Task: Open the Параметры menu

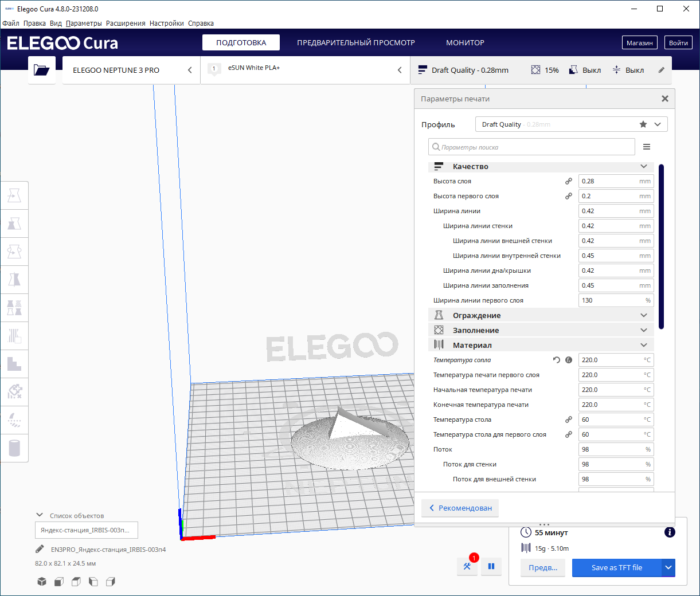Action: pyautogui.click(x=84, y=23)
